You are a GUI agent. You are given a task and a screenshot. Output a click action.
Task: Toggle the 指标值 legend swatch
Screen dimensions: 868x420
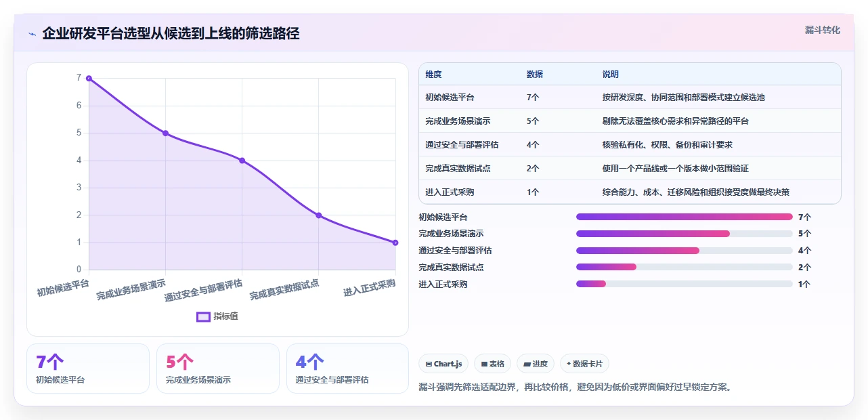pos(203,316)
